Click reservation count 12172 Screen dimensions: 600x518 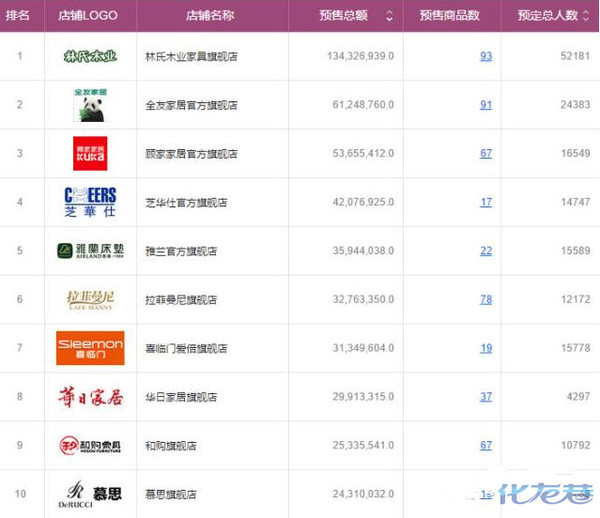(x=575, y=300)
